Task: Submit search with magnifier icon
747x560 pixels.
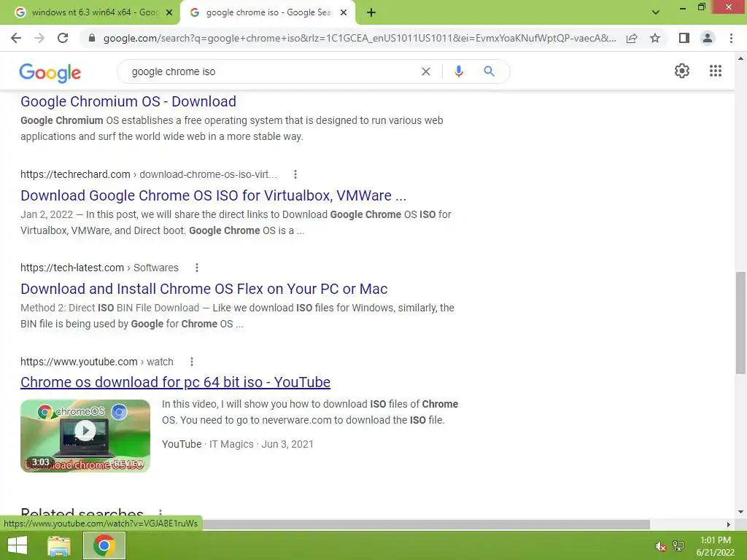Action: [489, 71]
